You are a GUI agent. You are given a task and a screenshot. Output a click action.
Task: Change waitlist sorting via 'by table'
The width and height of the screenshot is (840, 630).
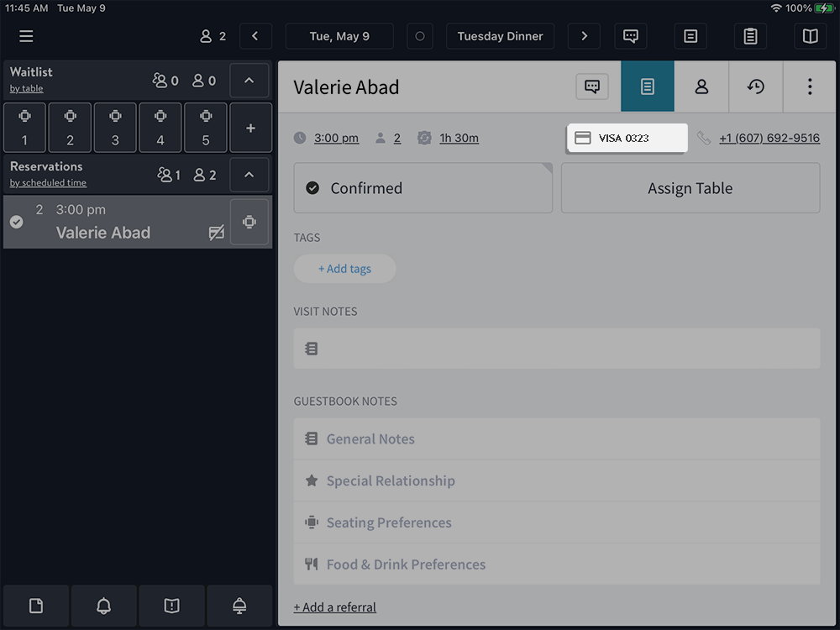point(26,88)
